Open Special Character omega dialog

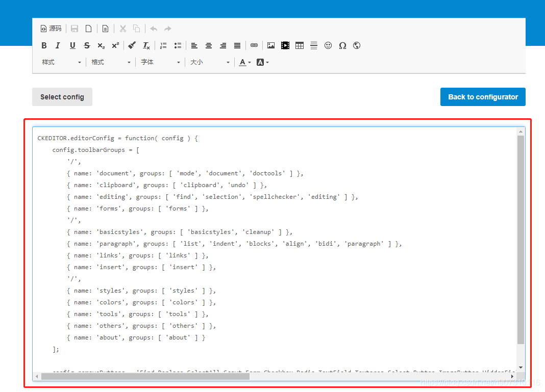(x=342, y=45)
